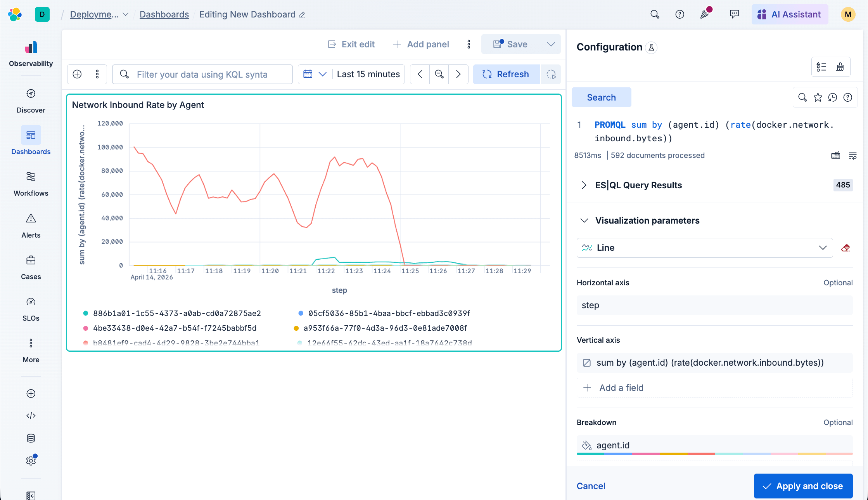Star the current query as favorite
The width and height of the screenshot is (868, 500).
[x=818, y=97]
